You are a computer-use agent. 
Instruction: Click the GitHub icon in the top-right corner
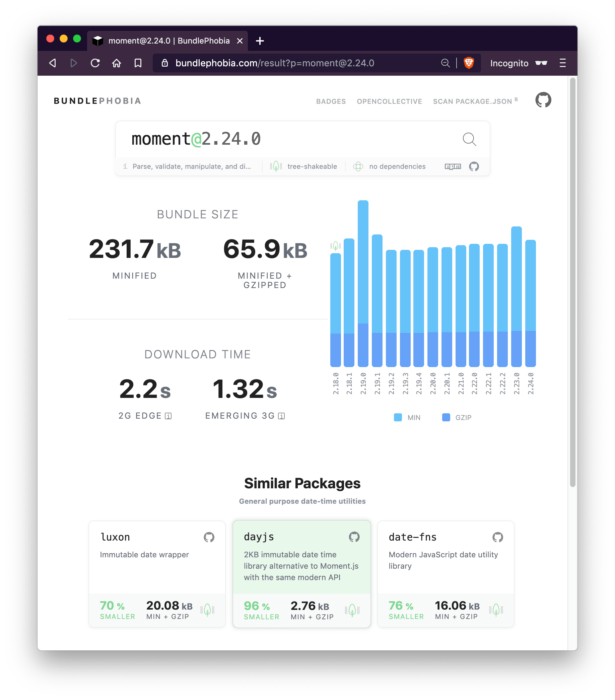(543, 100)
